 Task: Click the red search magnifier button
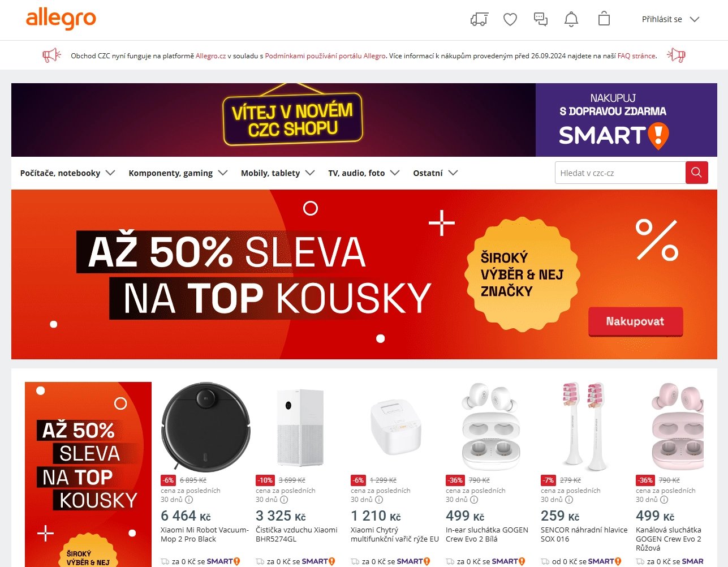pos(696,173)
